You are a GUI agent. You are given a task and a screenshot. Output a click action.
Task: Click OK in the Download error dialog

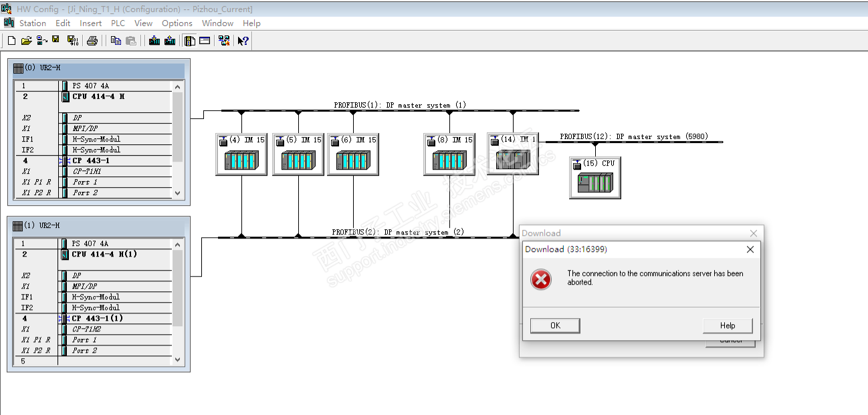pyautogui.click(x=555, y=325)
